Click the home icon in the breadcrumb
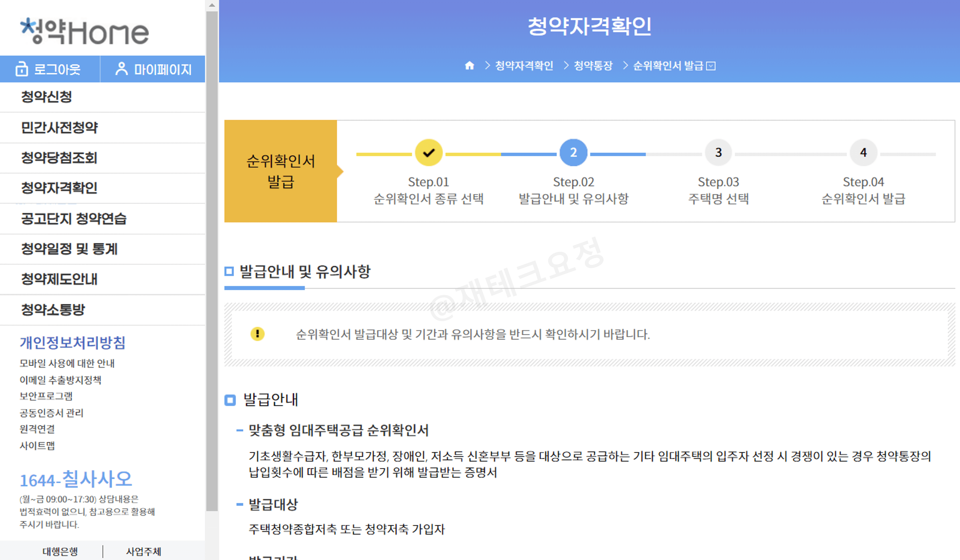Image resolution: width=960 pixels, height=560 pixels. pos(470,66)
